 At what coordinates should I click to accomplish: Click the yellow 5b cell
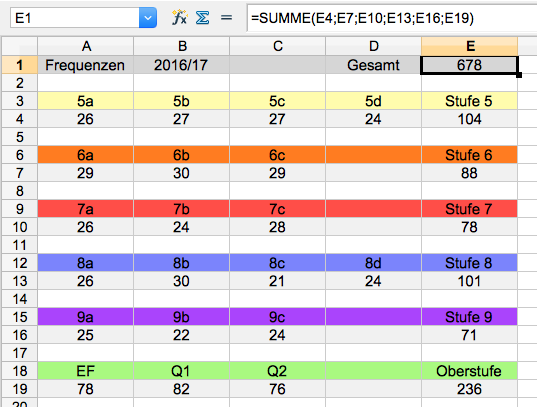coord(182,101)
